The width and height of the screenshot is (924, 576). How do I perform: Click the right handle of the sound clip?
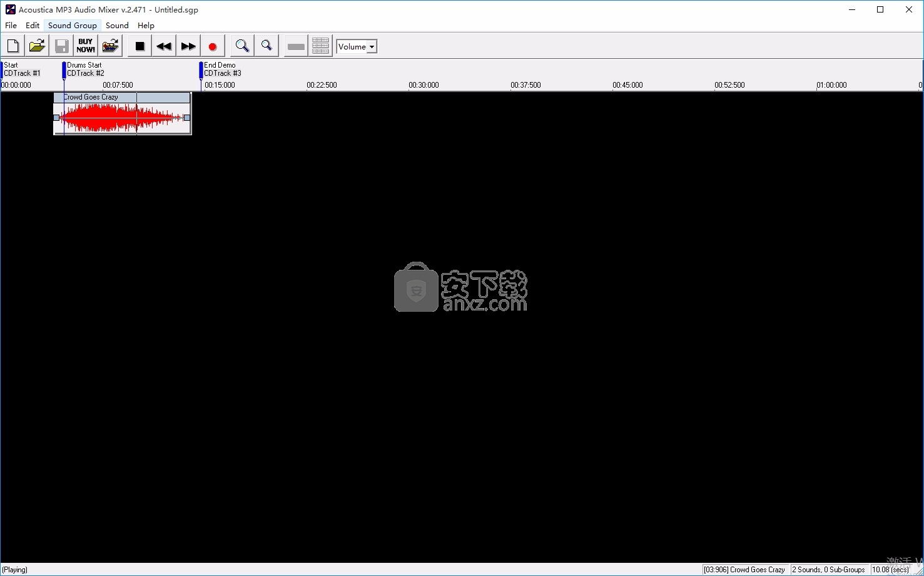coord(187,118)
